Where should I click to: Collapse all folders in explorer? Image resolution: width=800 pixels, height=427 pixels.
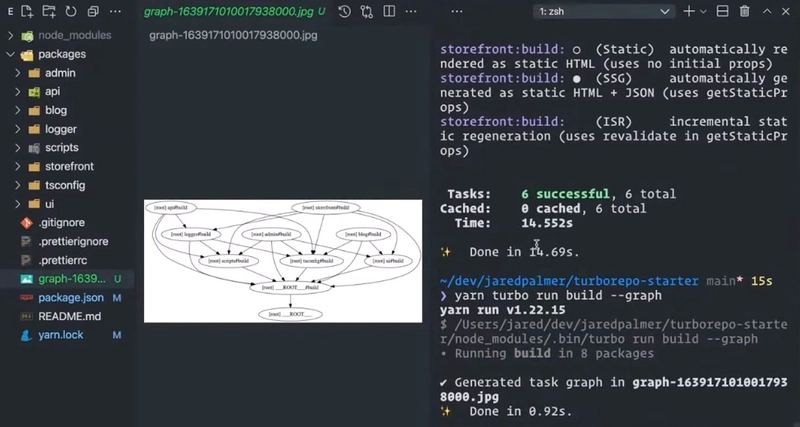pyautogui.click(x=93, y=11)
